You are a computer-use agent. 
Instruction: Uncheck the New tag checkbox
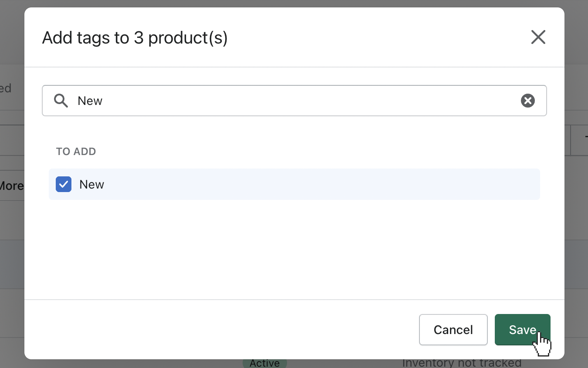(x=64, y=184)
